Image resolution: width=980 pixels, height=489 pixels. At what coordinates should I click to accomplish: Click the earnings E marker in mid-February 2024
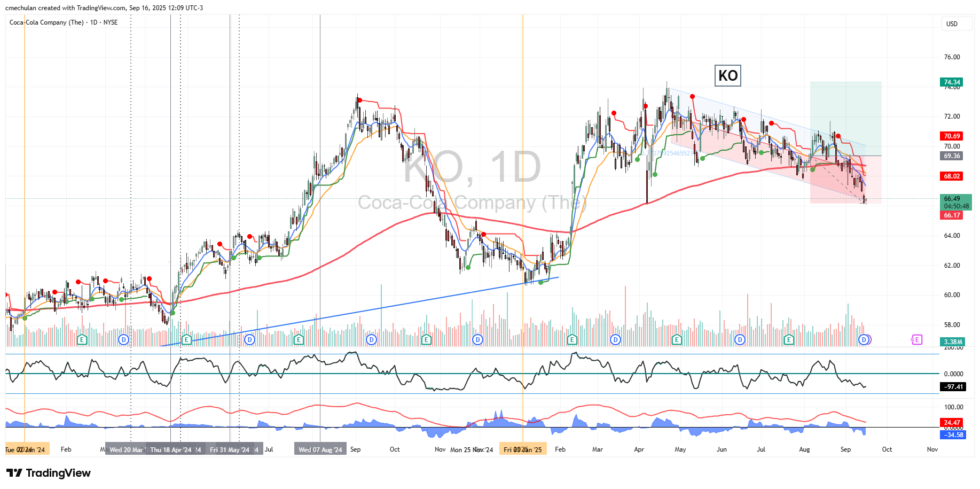pos(82,339)
